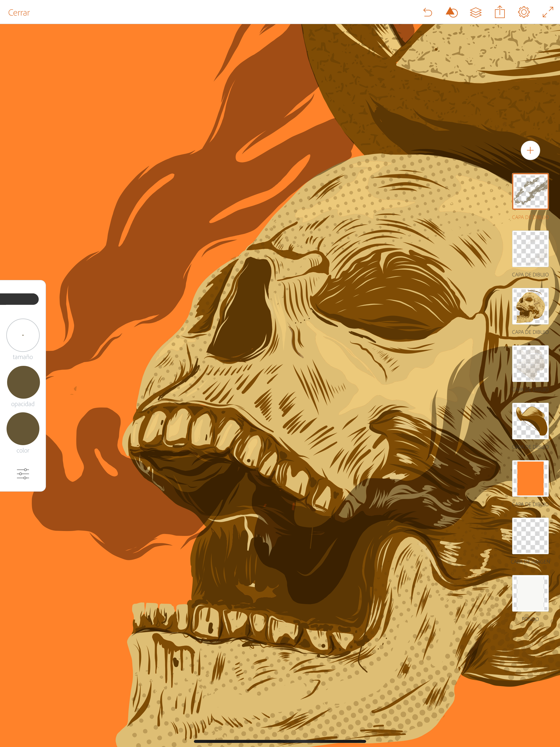Screen dimensions: 560x747
Task: Select the current brush at top of panel
Action: 19,299
